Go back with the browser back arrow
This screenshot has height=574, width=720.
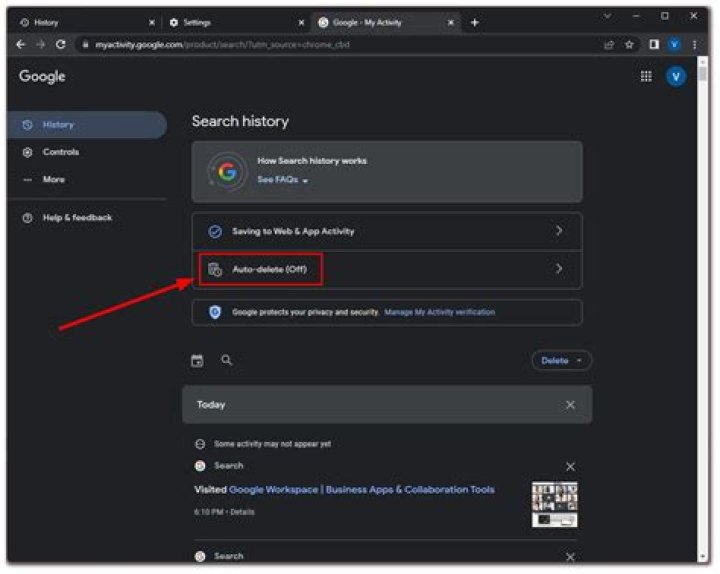[x=21, y=45]
